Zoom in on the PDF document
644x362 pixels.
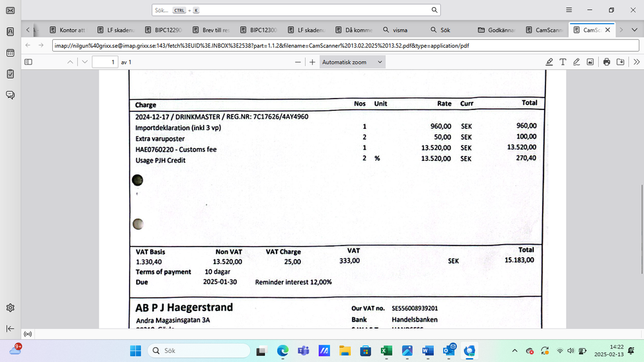point(313,62)
